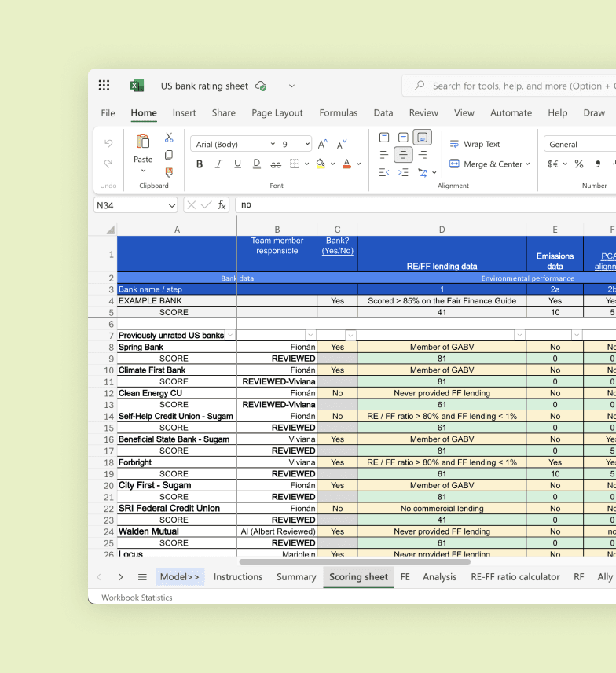Select Middle Align icon

coord(403,138)
